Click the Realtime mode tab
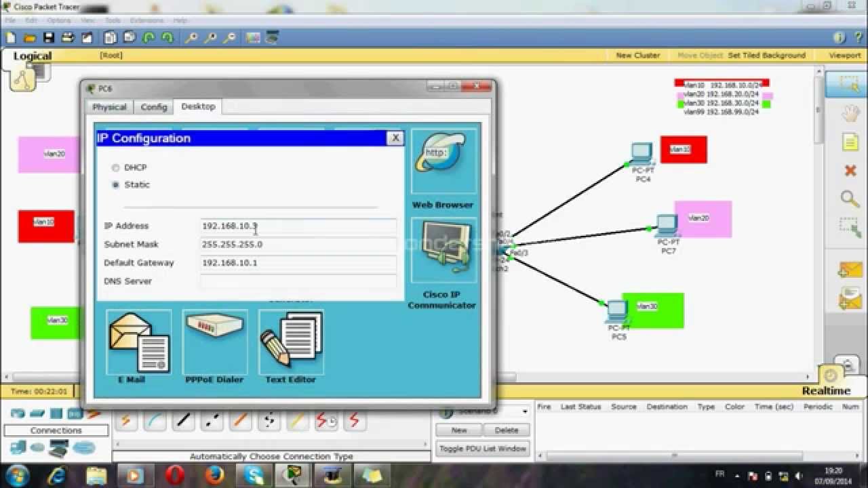The height and width of the screenshot is (488, 868). [x=826, y=391]
